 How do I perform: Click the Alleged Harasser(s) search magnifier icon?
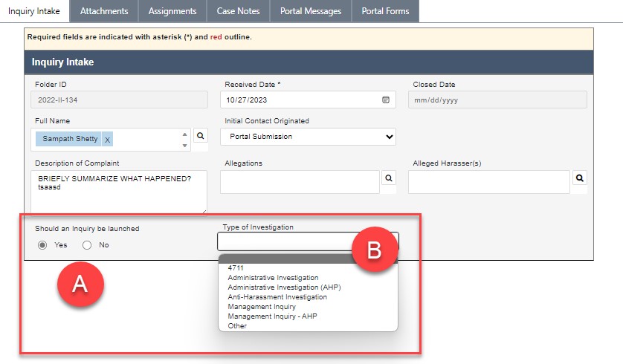click(580, 178)
